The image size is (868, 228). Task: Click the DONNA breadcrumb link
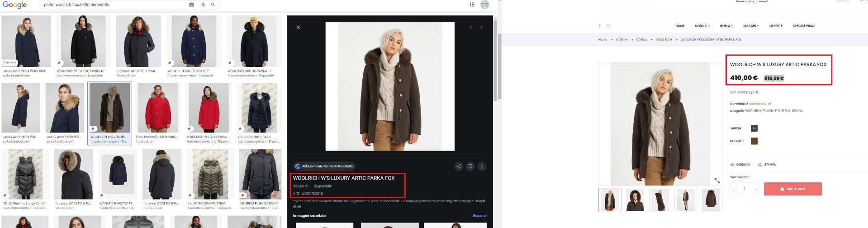[x=641, y=40]
